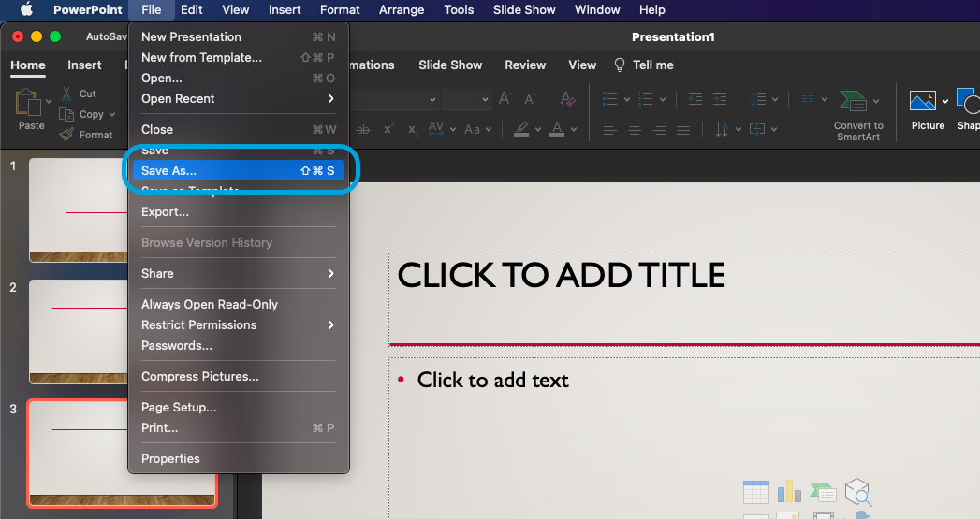Select center paragraph alignment
This screenshot has height=519, width=980.
click(x=635, y=129)
